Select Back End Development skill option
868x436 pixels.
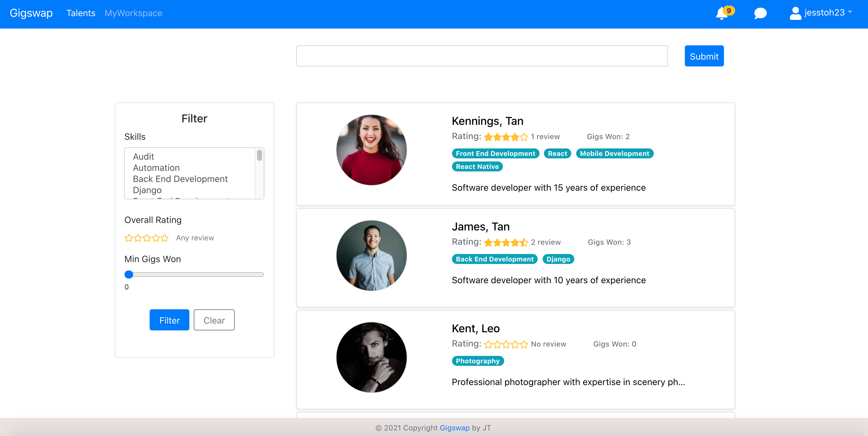coord(180,179)
